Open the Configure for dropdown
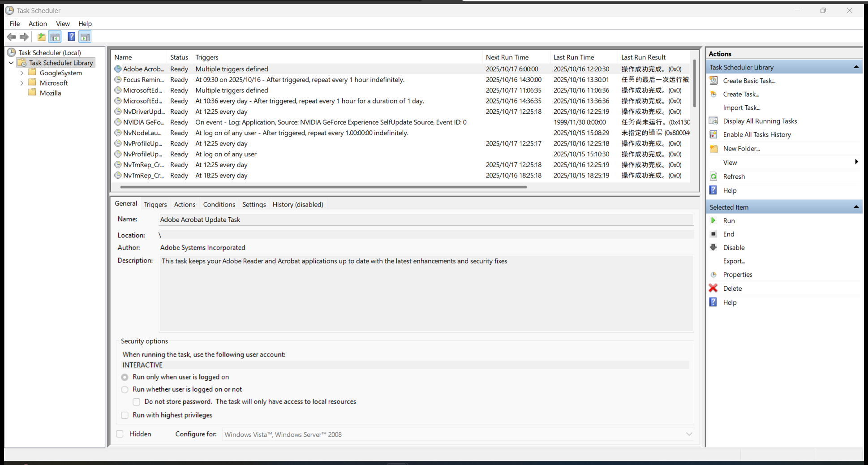The height and width of the screenshot is (465, 868). pyautogui.click(x=689, y=434)
